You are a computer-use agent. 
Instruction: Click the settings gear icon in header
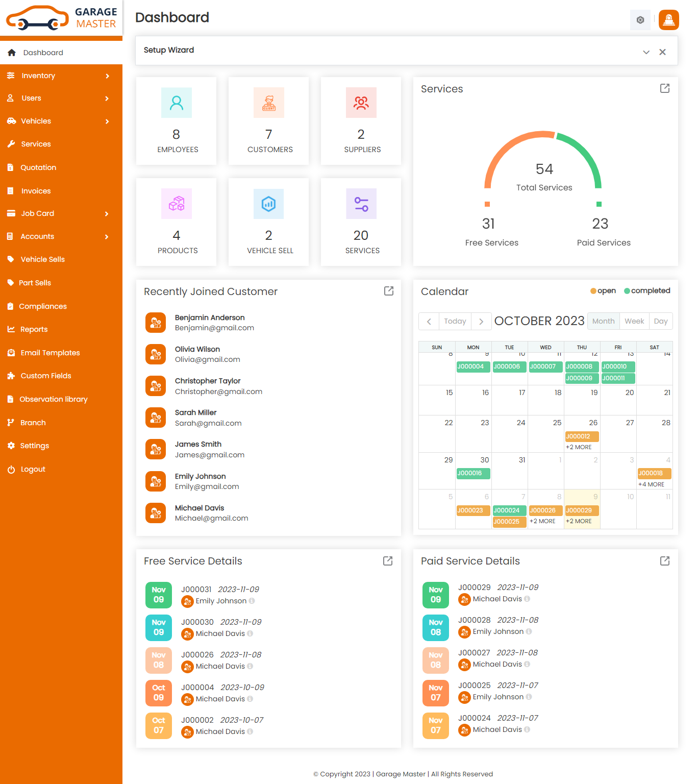pyautogui.click(x=640, y=20)
